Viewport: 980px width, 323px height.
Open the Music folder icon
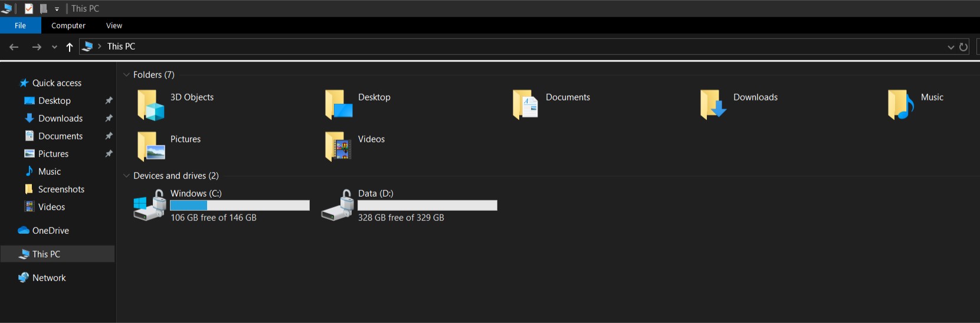(900, 105)
